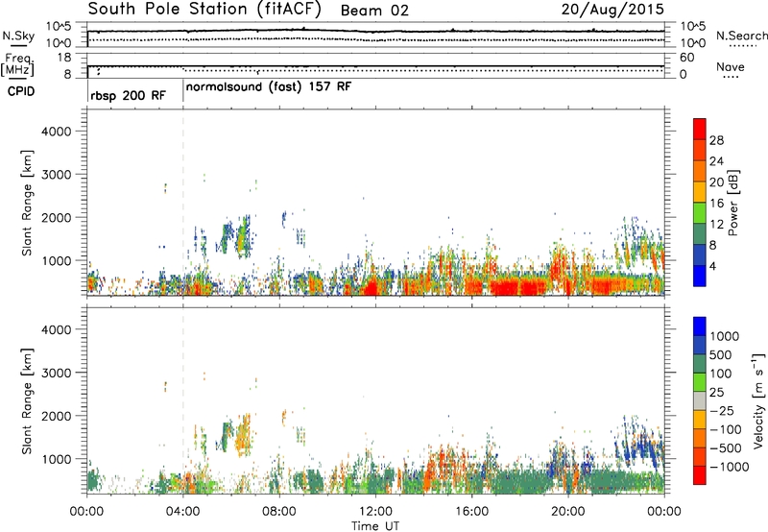Click the '60' Nave axis tick
Image resolution: width=768 pixels, height=532 pixels.
[x=686, y=58]
